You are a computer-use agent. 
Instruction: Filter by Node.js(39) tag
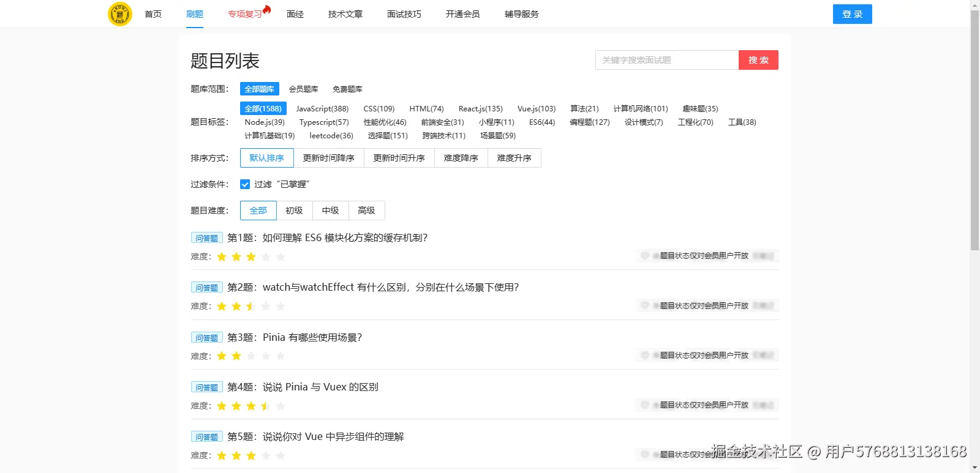coord(265,122)
